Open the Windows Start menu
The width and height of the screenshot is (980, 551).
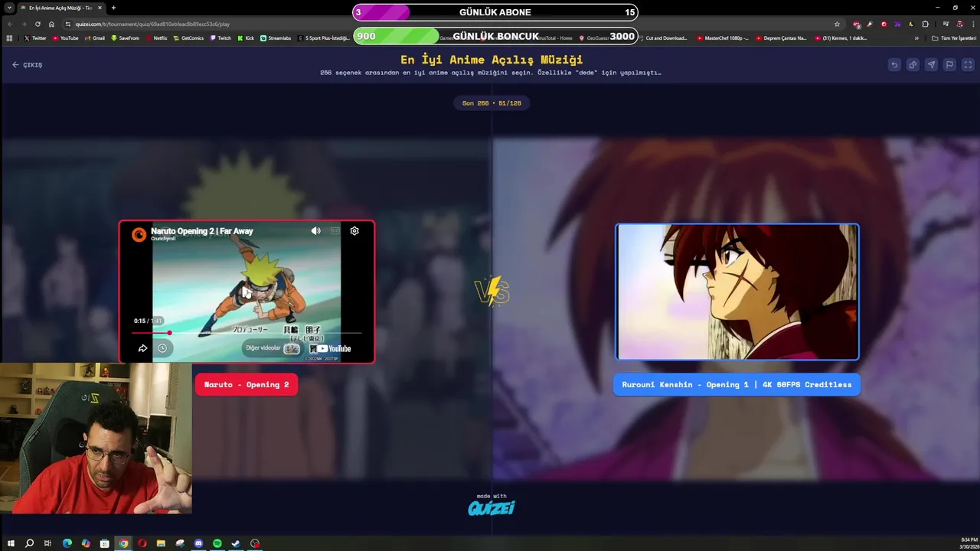tap(11, 543)
